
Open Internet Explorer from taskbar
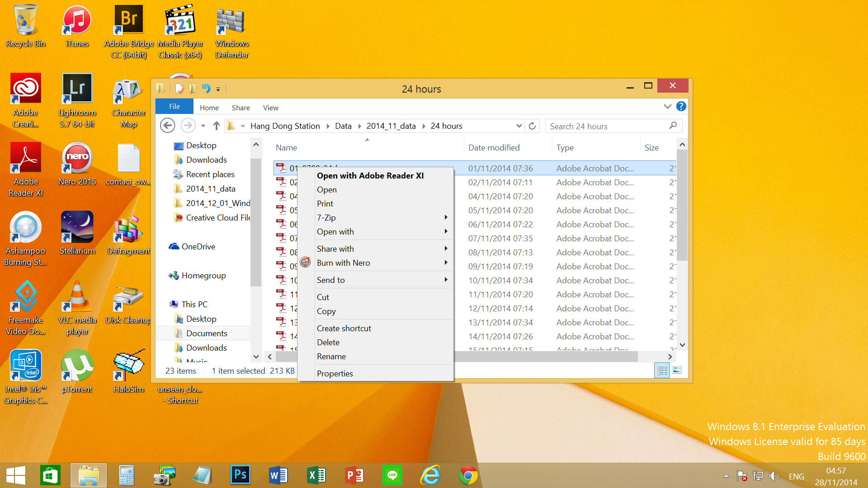click(430, 475)
